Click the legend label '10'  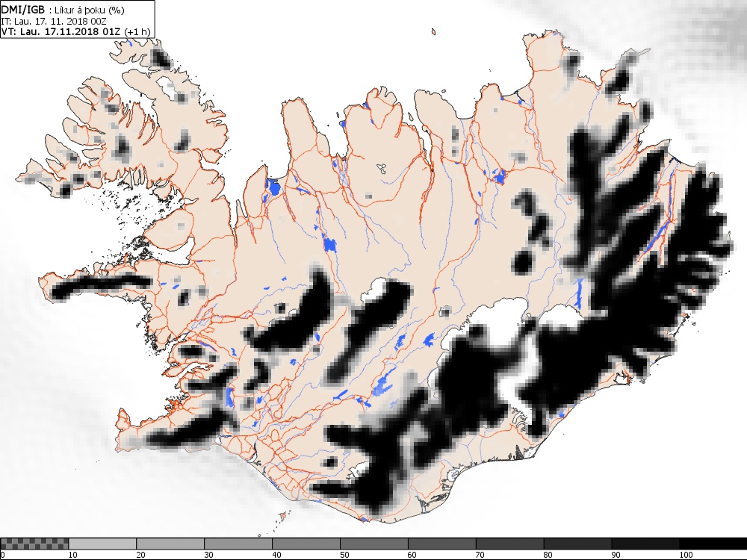pyautogui.click(x=73, y=555)
